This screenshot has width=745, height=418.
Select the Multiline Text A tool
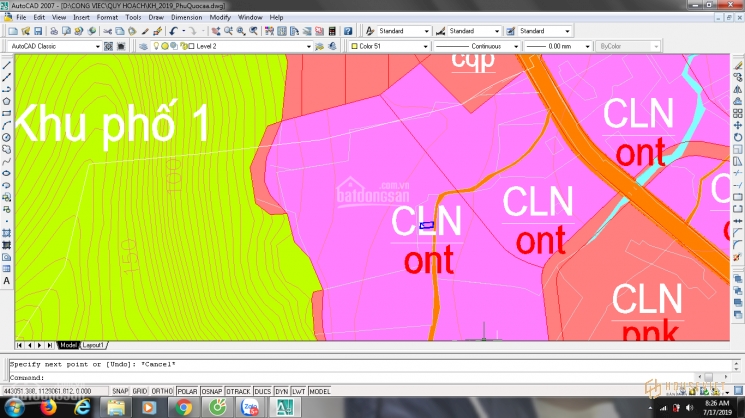tap(7, 281)
